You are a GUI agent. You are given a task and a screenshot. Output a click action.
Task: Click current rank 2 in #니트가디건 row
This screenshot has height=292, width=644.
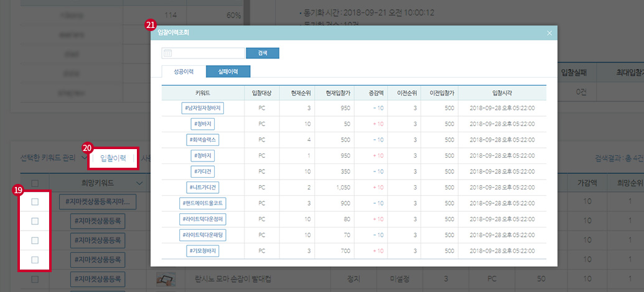tap(309, 188)
